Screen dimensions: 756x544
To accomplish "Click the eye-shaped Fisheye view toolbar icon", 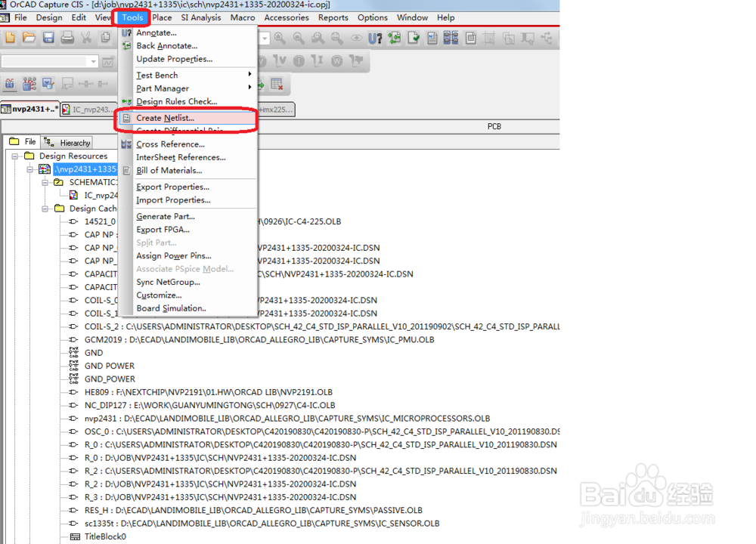I will point(356,38).
